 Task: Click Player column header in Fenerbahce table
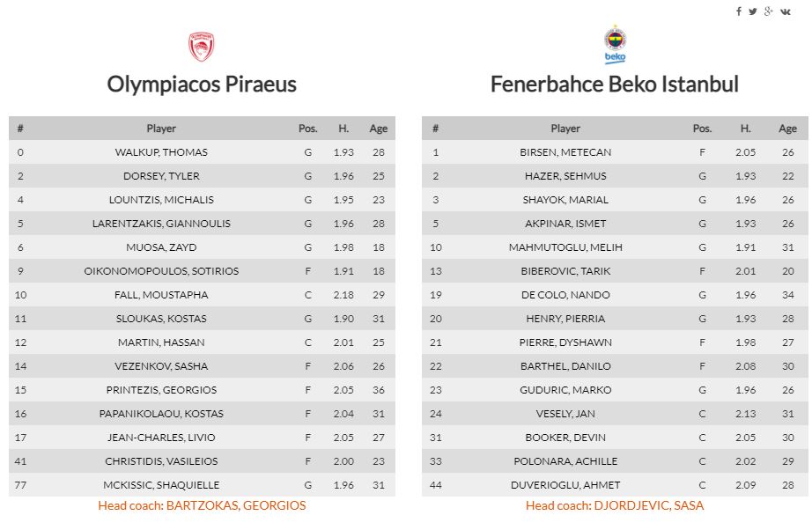tap(565, 129)
